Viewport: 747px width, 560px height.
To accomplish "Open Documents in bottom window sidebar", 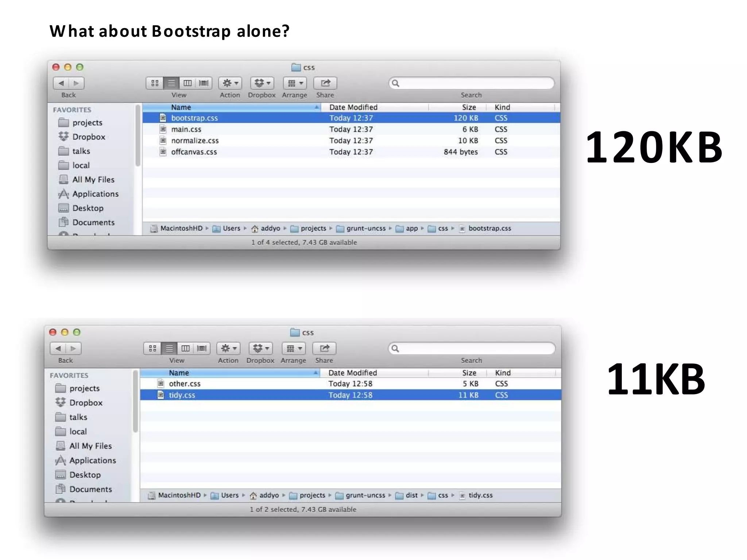I will point(84,489).
